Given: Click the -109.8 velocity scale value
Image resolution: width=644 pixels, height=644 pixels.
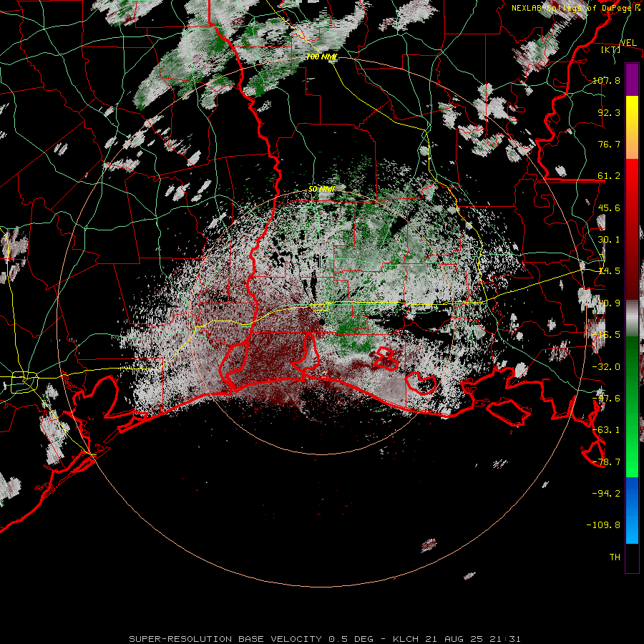Looking at the screenshot, I should pyautogui.click(x=603, y=525).
